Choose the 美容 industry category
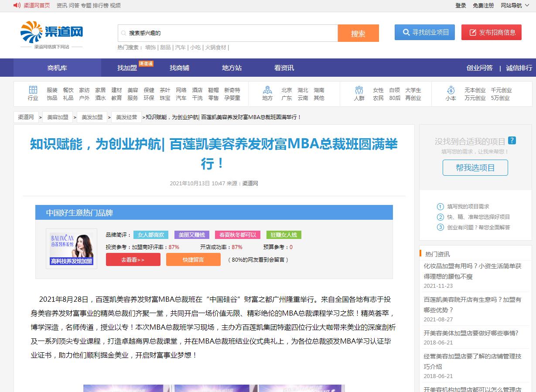This screenshot has height=392, width=536. point(133,90)
